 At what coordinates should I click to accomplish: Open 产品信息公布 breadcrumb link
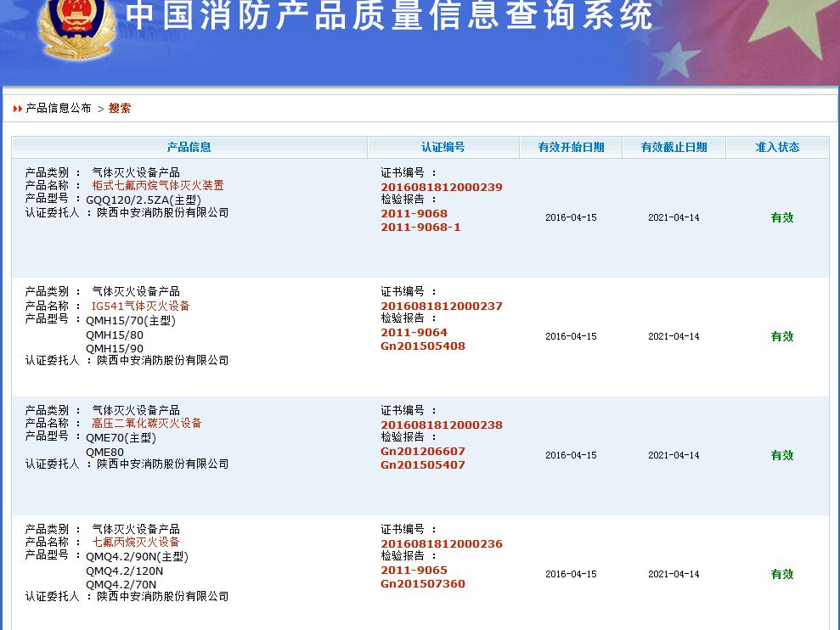click(59, 109)
